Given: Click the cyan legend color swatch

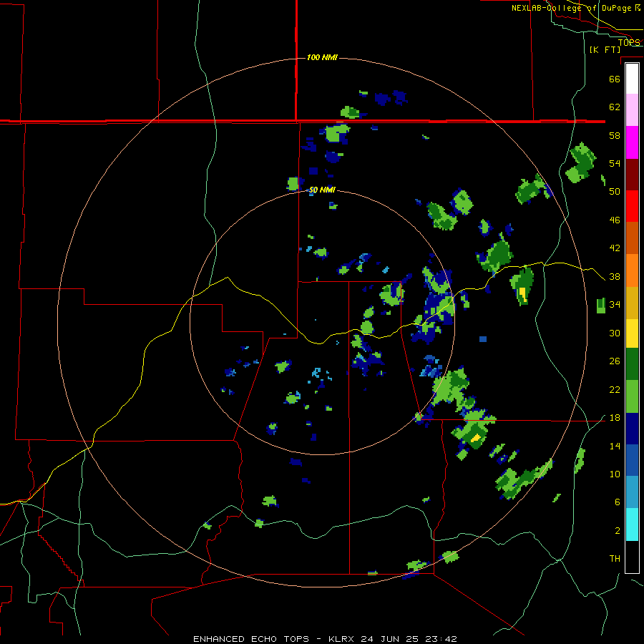Looking at the screenshot, I should (632, 525).
